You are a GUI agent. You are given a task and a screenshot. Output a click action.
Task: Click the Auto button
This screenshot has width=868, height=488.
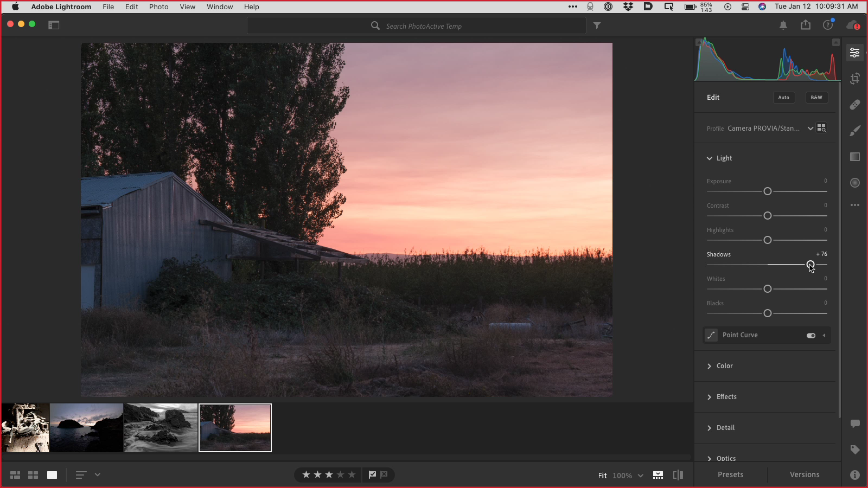click(784, 98)
